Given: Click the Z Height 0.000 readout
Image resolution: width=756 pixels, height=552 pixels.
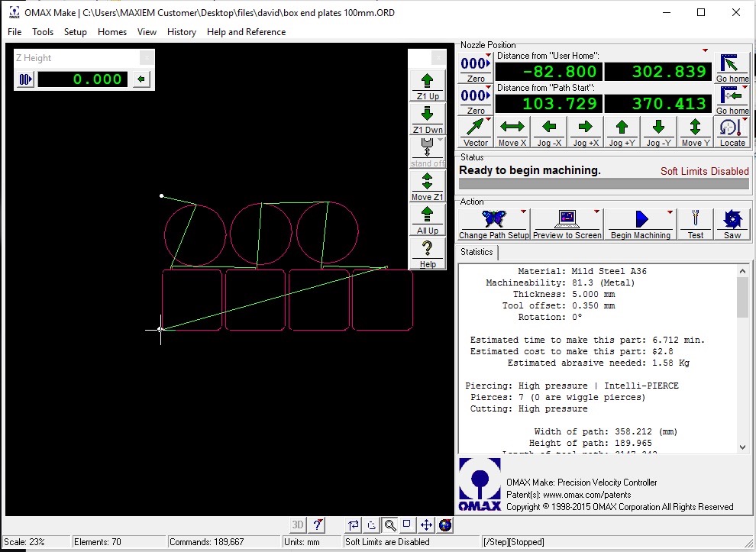Looking at the screenshot, I should coord(83,79).
